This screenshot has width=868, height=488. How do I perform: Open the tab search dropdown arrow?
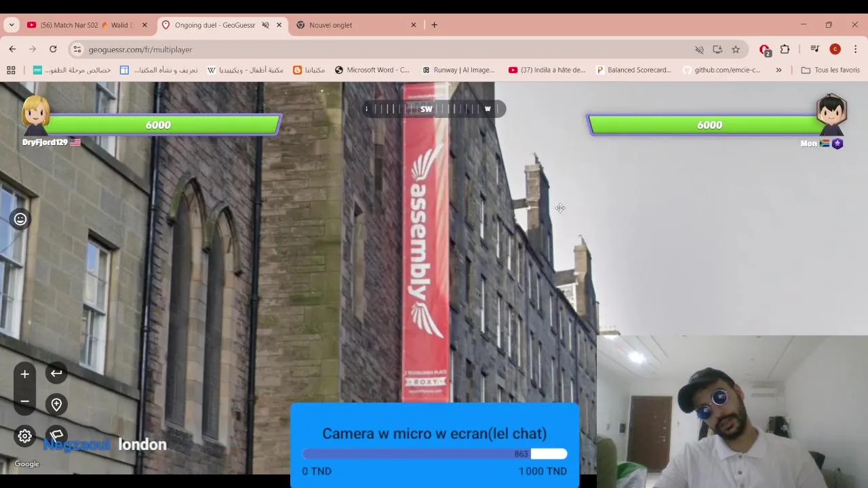(12, 25)
